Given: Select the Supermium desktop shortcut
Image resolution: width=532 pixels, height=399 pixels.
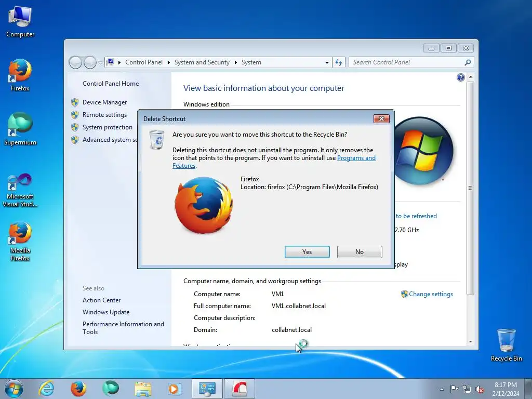Looking at the screenshot, I should (20, 129).
